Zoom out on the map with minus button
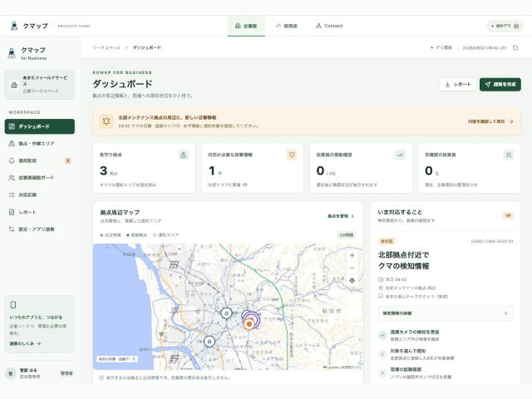Image resolution: width=532 pixels, height=399 pixels. pyautogui.click(x=352, y=268)
